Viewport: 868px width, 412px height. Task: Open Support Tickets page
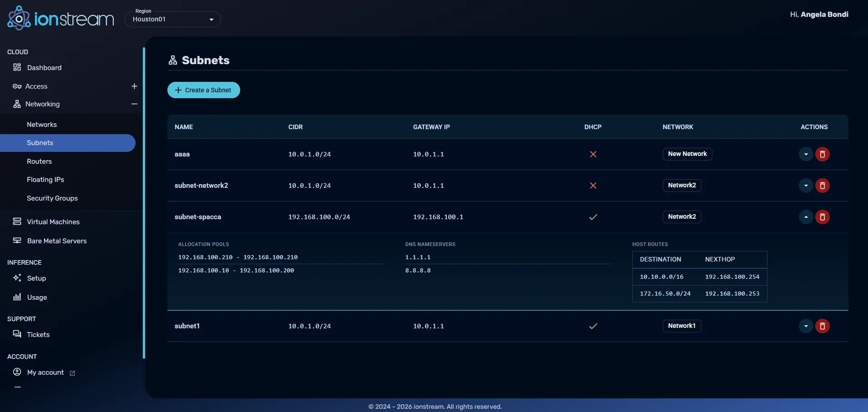[38, 335]
